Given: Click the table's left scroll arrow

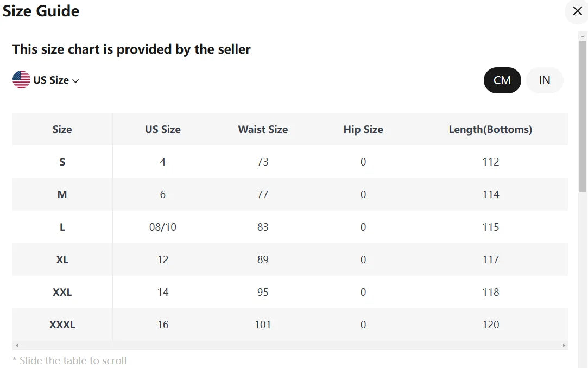Looking at the screenshot, I should click(17, 346).
